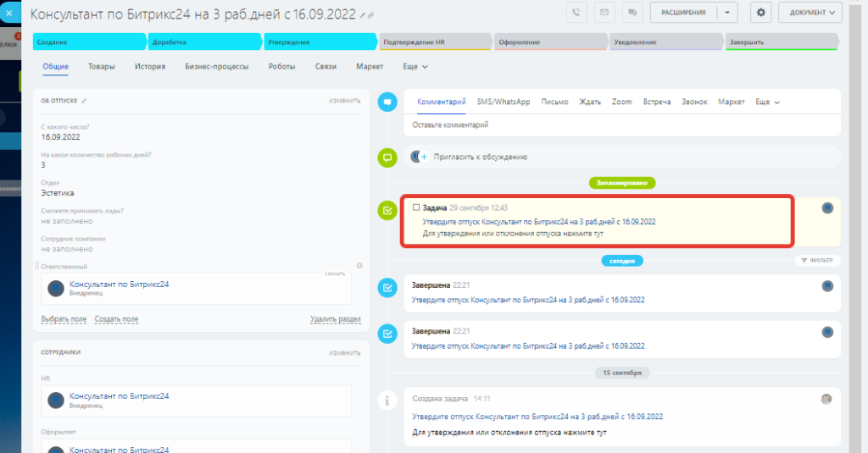
Task: Open Бизнес-процессы tab
Action: pos(216,66)
